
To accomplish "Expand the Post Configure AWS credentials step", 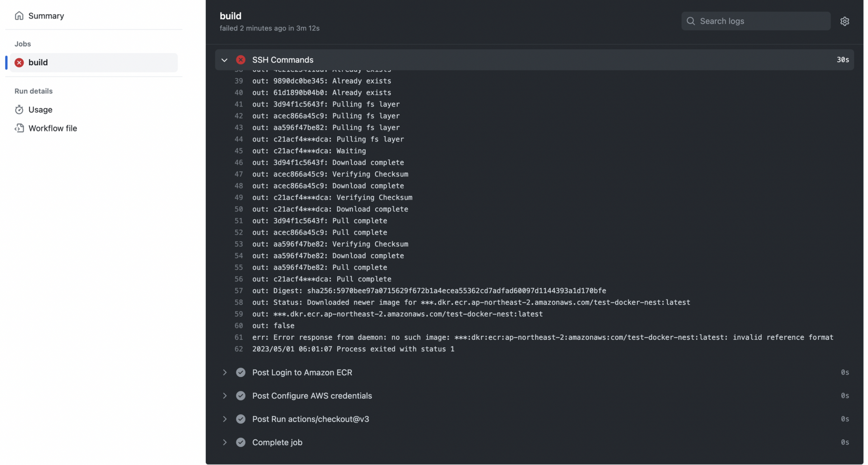I will click(x=225, y=396).
